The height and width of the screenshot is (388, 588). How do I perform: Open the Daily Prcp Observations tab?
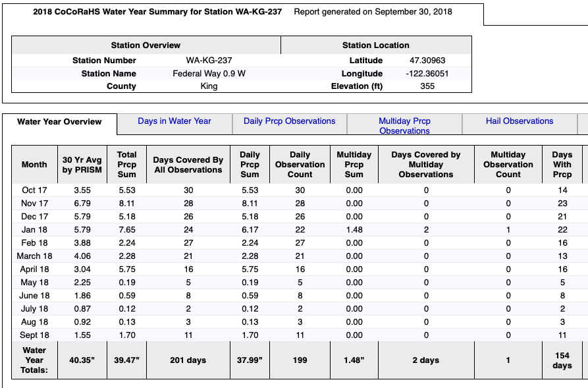[290, 121]
